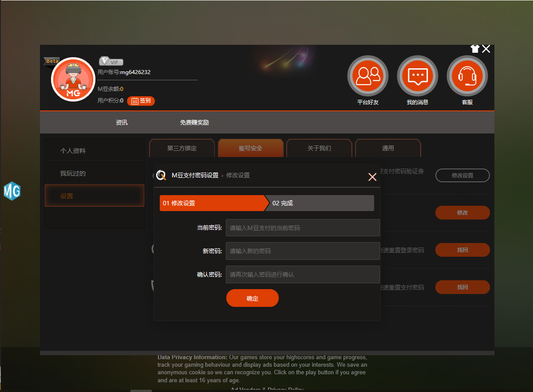This screenshot has height=392, width=533.
Task: Focus the 新密码 input field
Action: pos(302,251)
